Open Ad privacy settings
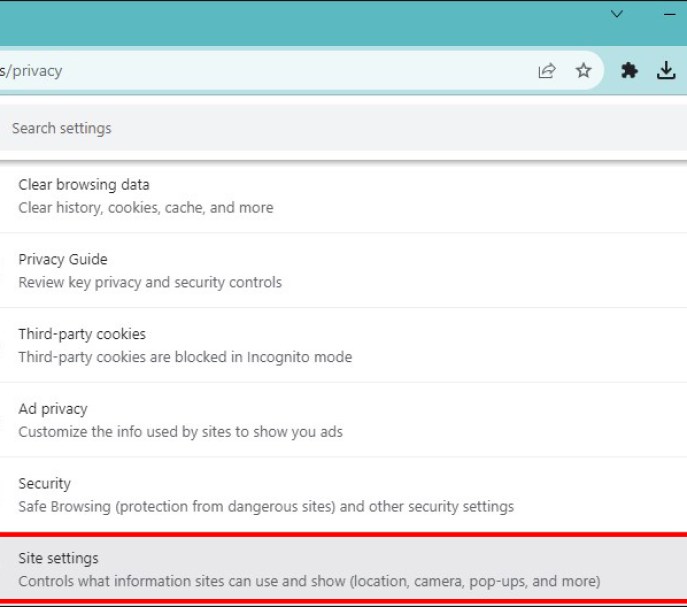The image size is (687, 607). click(344, 420)
